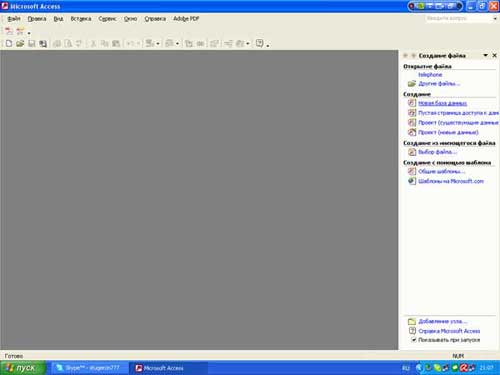This screenshot has width=500, height=375.
Task: Click the help question input box
Action: point(459,19)
